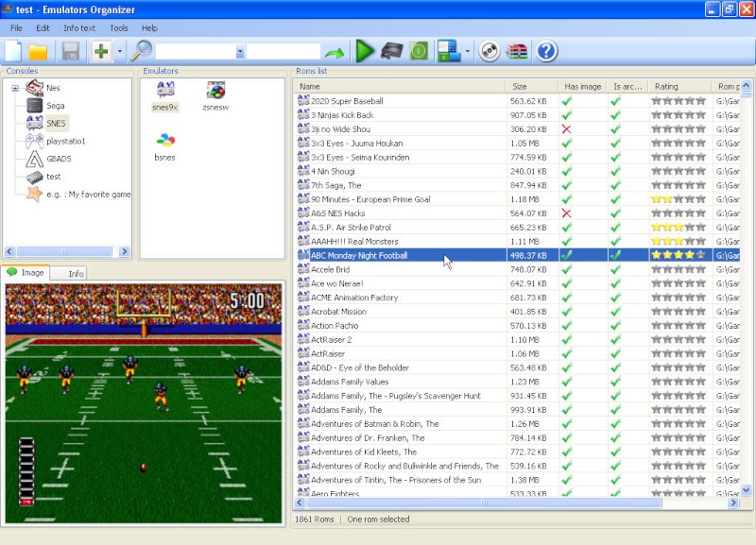Open dropdown arrow next to layout icon
756x545 pixels.
[x=467, y=52]
